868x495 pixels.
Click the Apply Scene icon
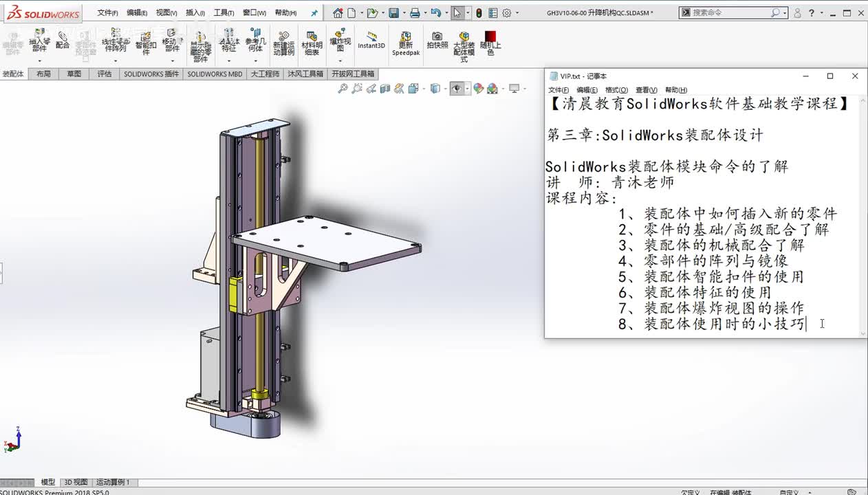(492, 89)
